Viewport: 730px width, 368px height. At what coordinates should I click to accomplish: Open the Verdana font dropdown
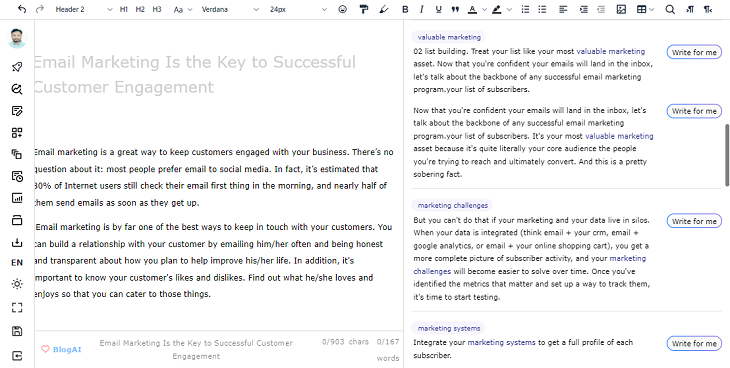[x=230, y=9]
